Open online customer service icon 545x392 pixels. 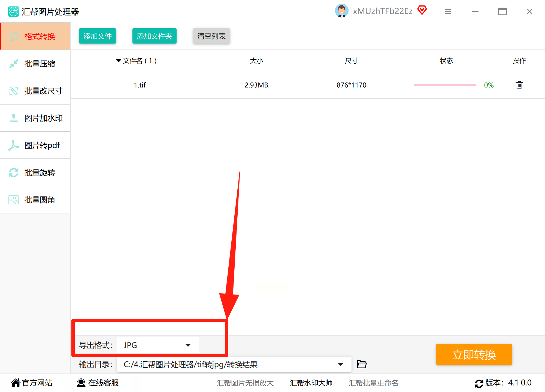coord(81,383)
